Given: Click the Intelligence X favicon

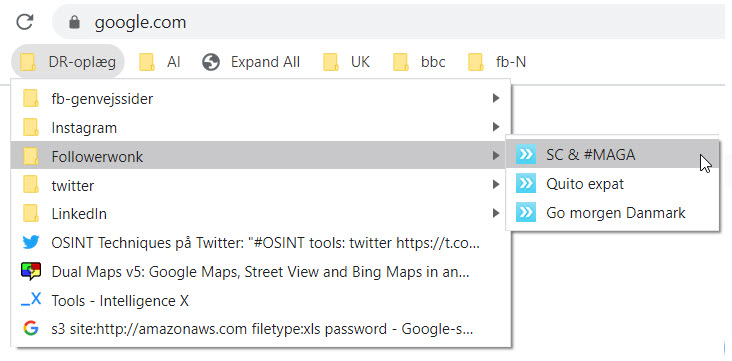Looking at the screenshot, I should tap(31, 301).
